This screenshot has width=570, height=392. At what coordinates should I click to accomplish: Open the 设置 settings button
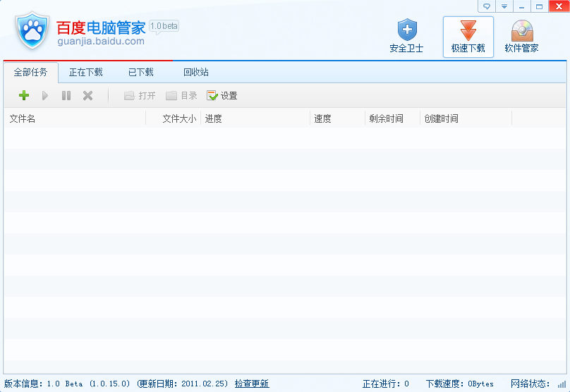click(x=222, y=96)
